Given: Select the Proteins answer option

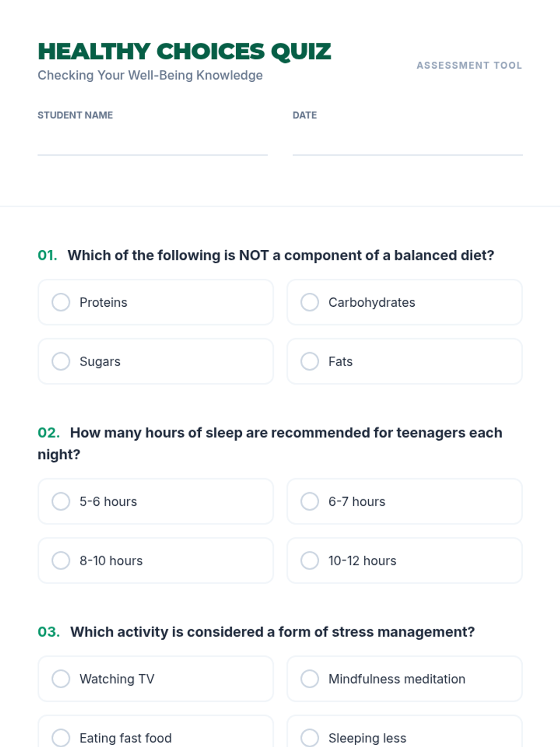Looking at the screenshot, I should point(61,302).
